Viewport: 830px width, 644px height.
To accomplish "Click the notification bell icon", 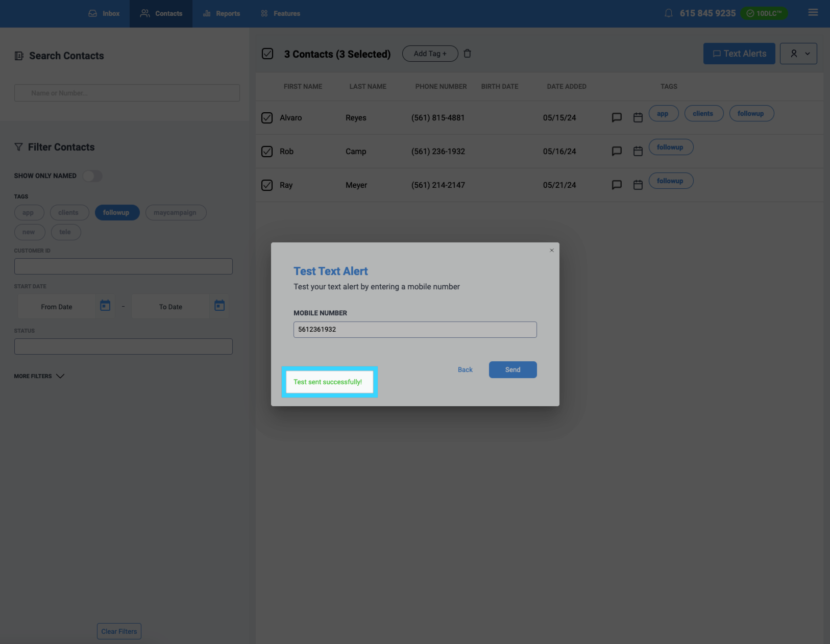I will tap(668, 13).
